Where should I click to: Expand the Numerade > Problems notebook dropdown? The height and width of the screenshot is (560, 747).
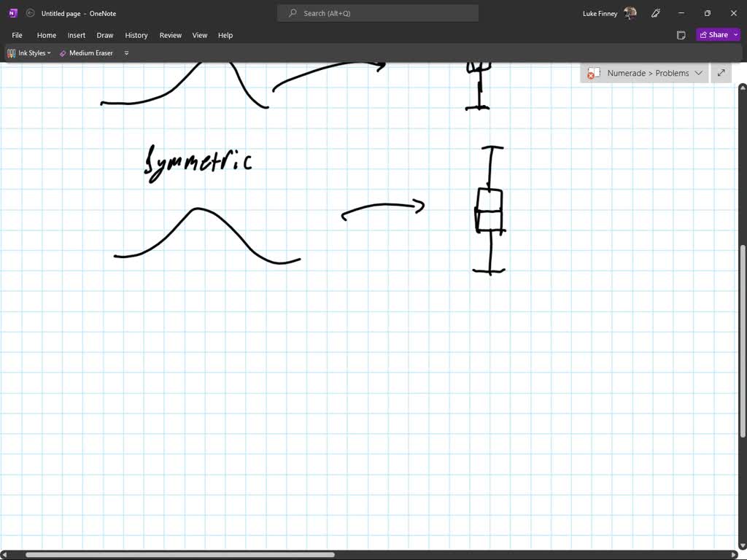tap(698, 73)
